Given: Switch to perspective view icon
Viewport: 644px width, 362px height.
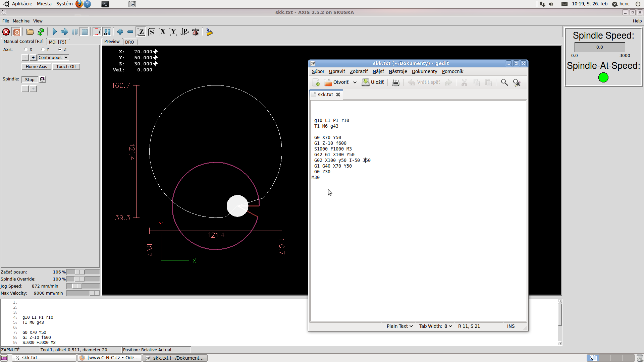Looking at the screenshot, I should point(184,32).
